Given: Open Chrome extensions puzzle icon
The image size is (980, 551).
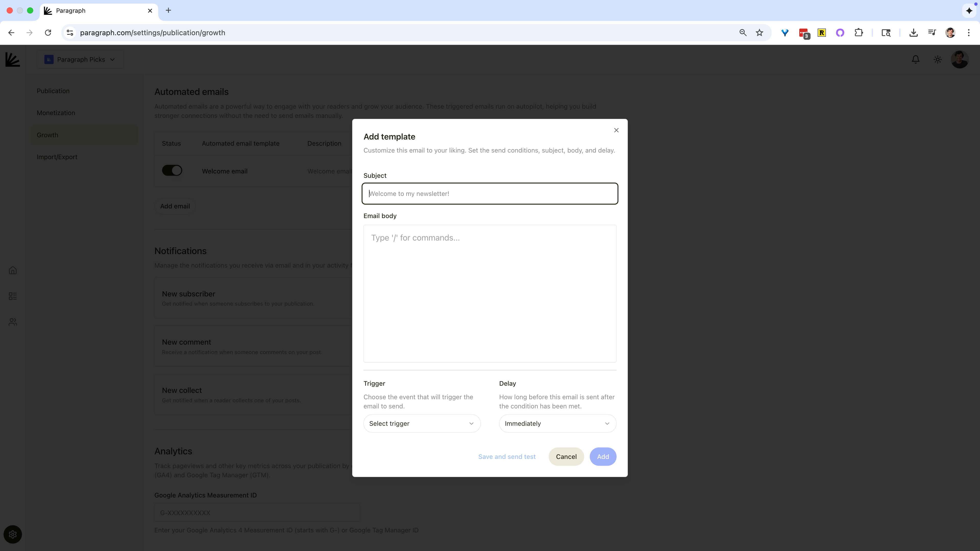Looking at the screenshot, I should [x=859, y=33].
